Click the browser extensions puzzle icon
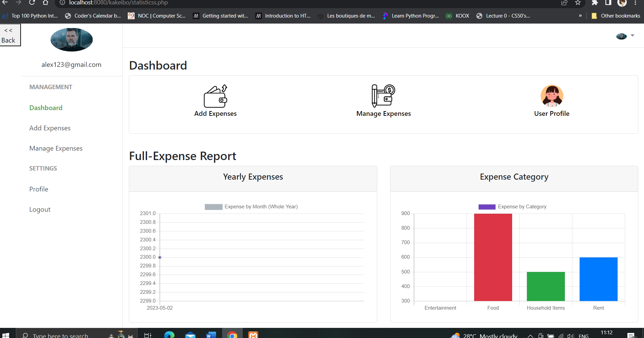 click(x=595, y=3)
